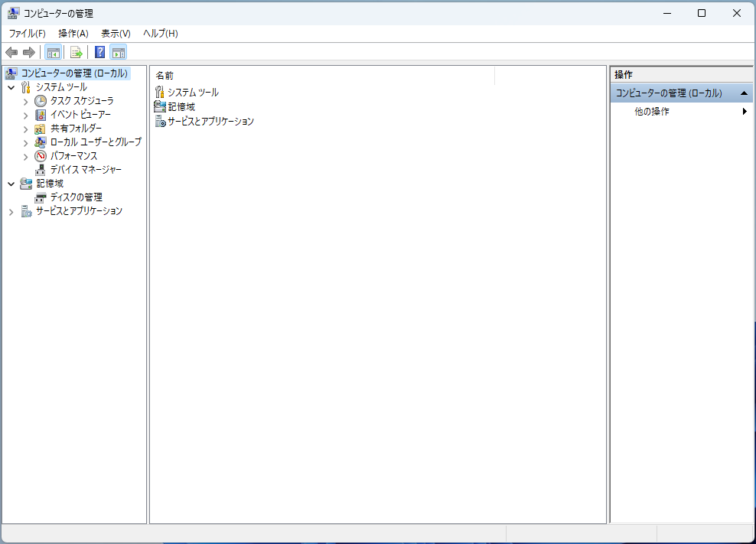Screen dimensions: 756x544
Task: Select システム ツール text in center list
Action: [193, 92]
